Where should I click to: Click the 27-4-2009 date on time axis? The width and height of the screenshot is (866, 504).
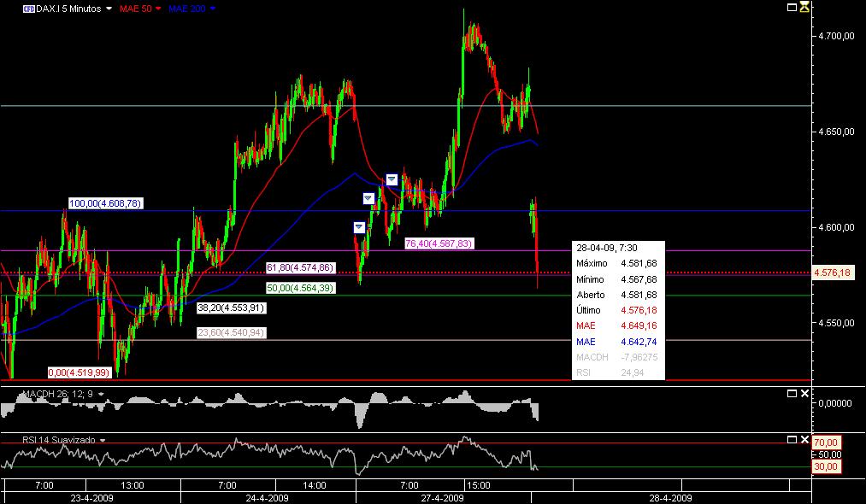[442, 498]
